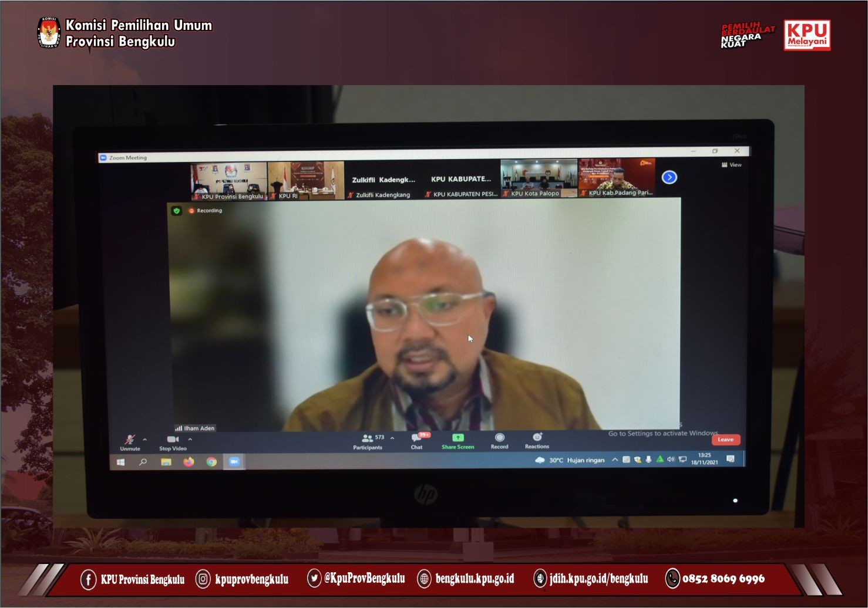Open the View layout menu
The height and width of the screenshot is (608, 868).
(x=732, y=165)
